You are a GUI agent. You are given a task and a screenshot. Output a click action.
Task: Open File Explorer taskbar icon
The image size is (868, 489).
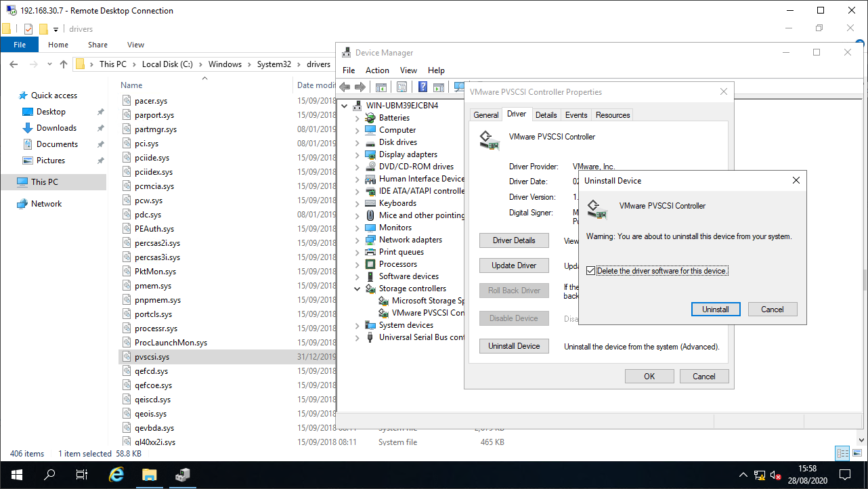pos(149,475)
